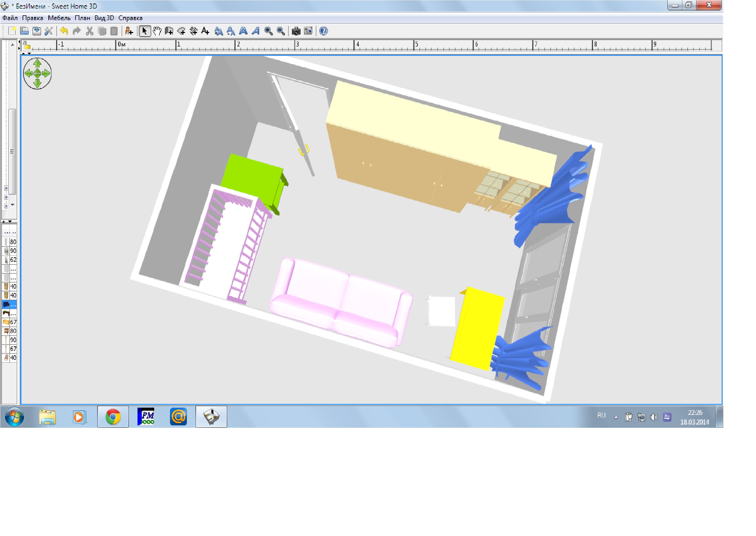Open the Мебель menu
The width and height of the screenshot is (756, 536).
click(x=59, y=18)
